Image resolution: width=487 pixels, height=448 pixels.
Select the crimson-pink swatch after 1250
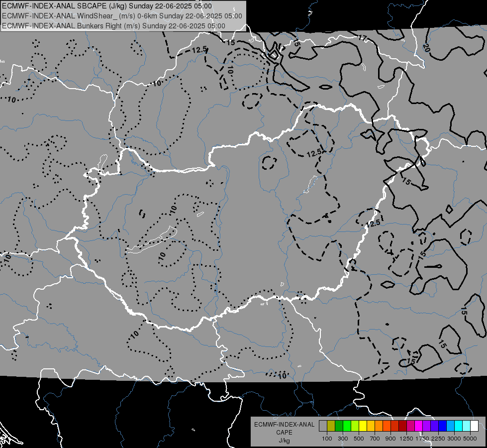410,426
